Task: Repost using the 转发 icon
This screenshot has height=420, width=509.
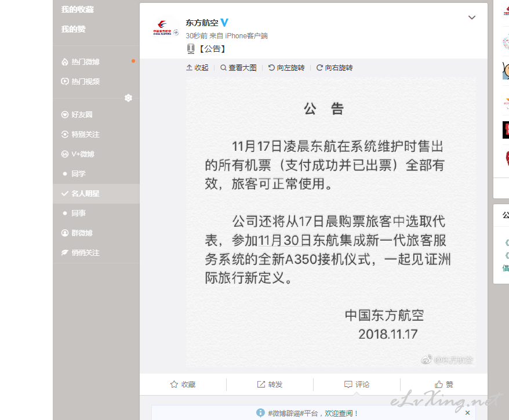Action: [x=270, y=385]
